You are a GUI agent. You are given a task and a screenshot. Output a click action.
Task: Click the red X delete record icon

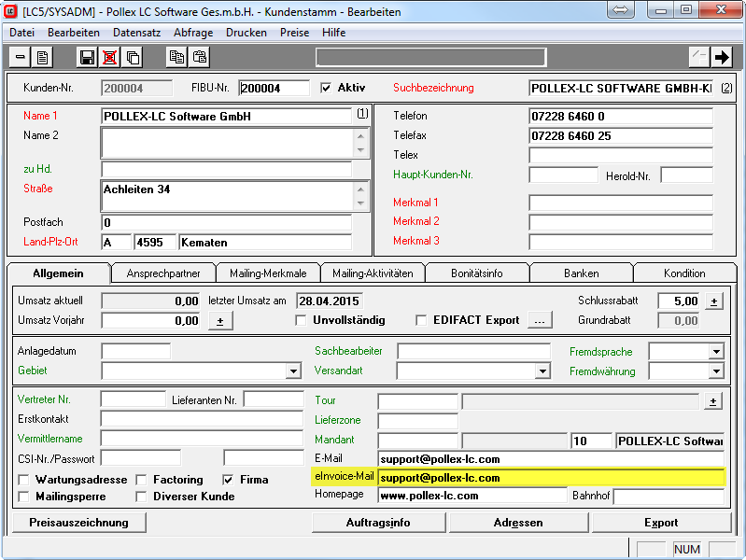coord(110,58)
